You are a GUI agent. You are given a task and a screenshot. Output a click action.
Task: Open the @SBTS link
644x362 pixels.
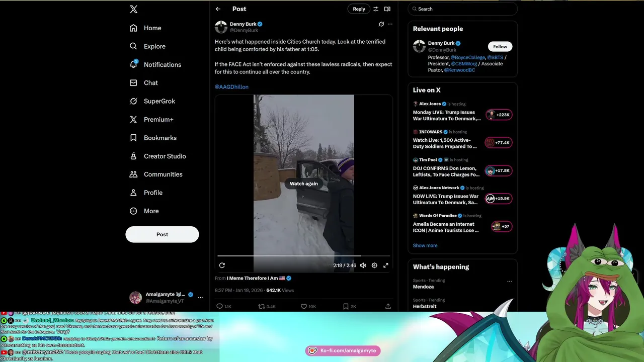[x=496, y=58]
